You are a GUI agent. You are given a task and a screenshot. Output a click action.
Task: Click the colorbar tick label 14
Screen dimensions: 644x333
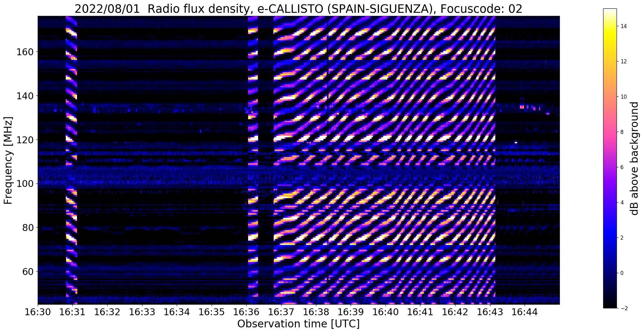[x=624, y=26]
